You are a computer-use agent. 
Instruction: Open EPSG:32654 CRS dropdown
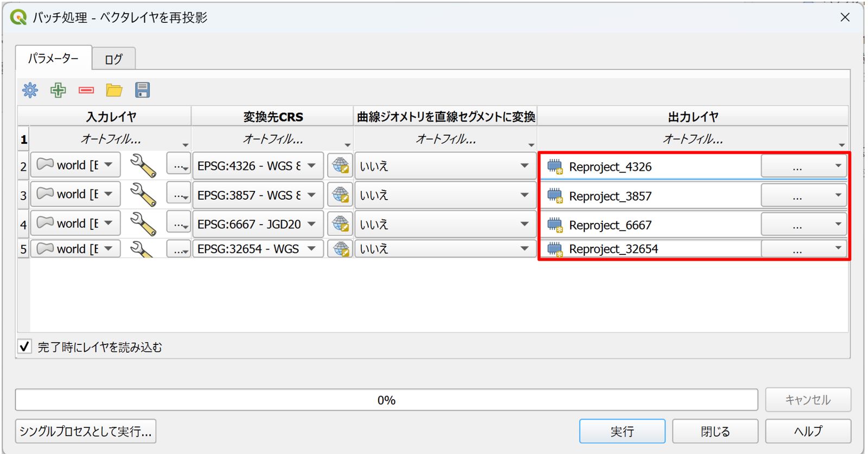(x=258, y=248)
